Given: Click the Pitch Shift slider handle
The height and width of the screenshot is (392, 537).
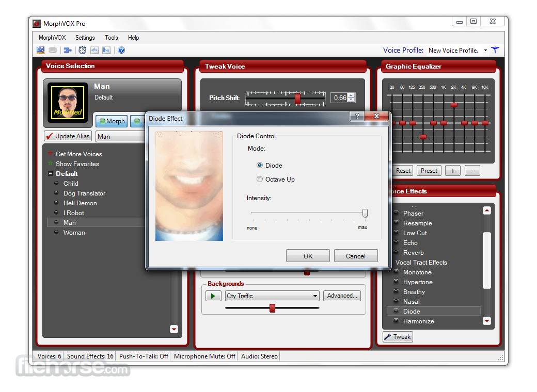Looking at the screenshot, I should [297, 99].
